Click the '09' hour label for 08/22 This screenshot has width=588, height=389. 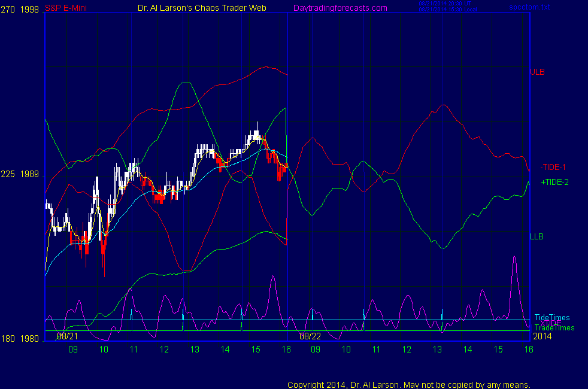[x=316, y=350]
